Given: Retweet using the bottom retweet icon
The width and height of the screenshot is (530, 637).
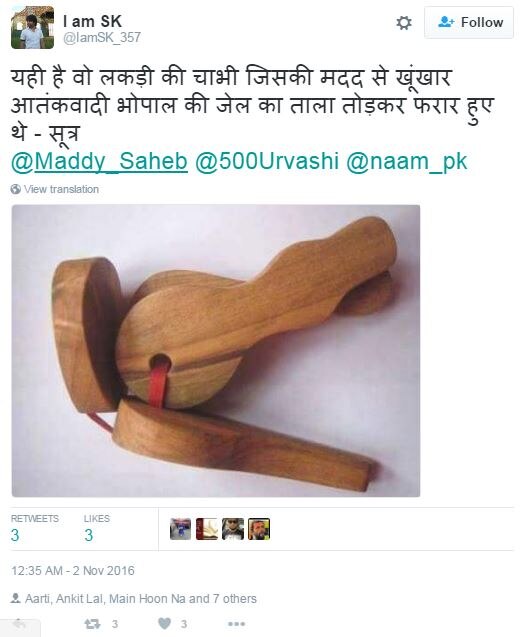Looking at the screenshot, I should (92, 624).
